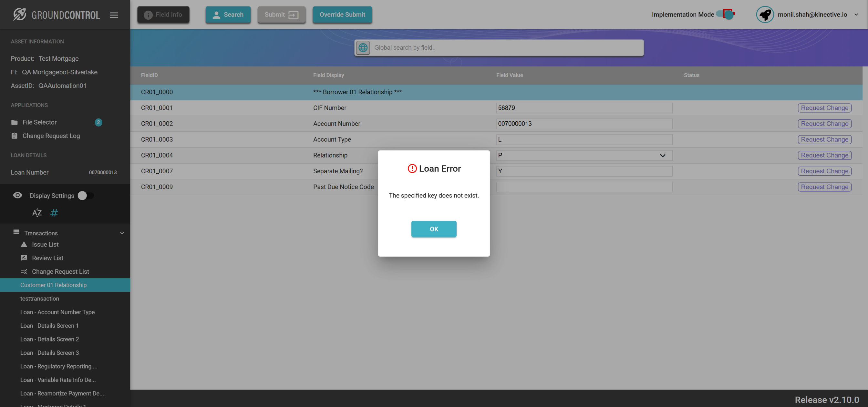The height and width of the screenshot is (407, 868).
Task: Toggle the Implementation Mode switch
Action: click(725, 14)
